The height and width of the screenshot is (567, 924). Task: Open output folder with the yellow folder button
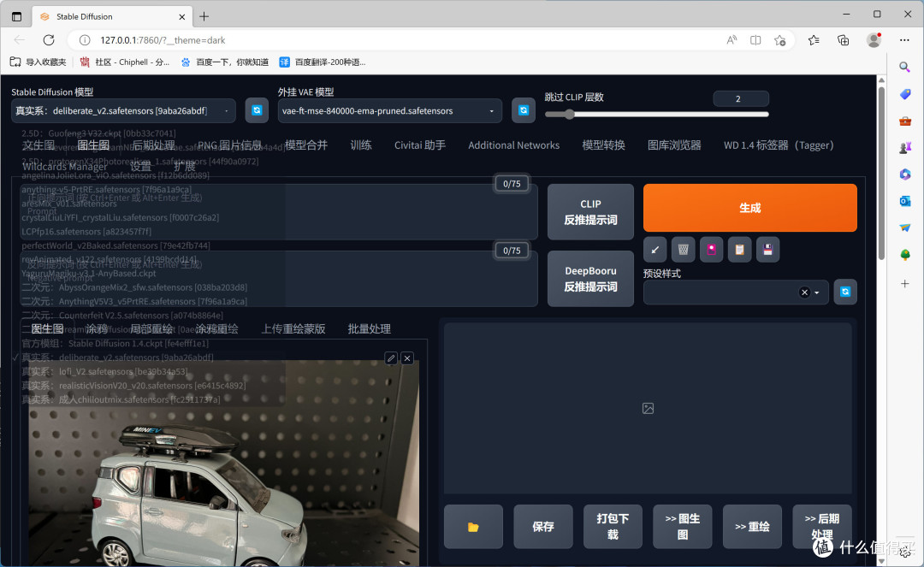(x=473, y=526)
